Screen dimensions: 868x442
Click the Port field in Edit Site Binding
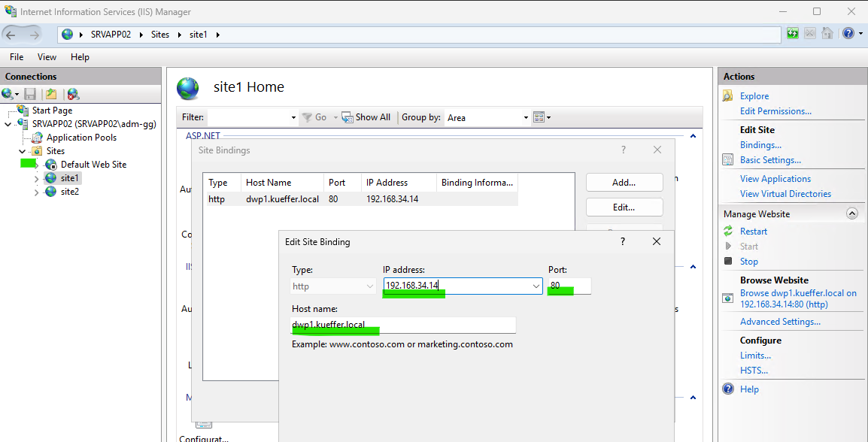coord(569,286)
